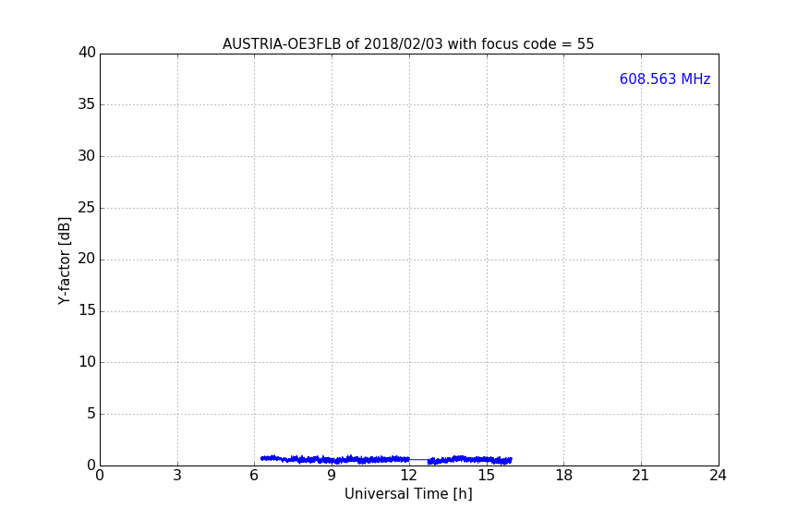Viewport: 798px width, 532px height.
Task: Click X-axis tick label 3
Action: click(177, 476)
